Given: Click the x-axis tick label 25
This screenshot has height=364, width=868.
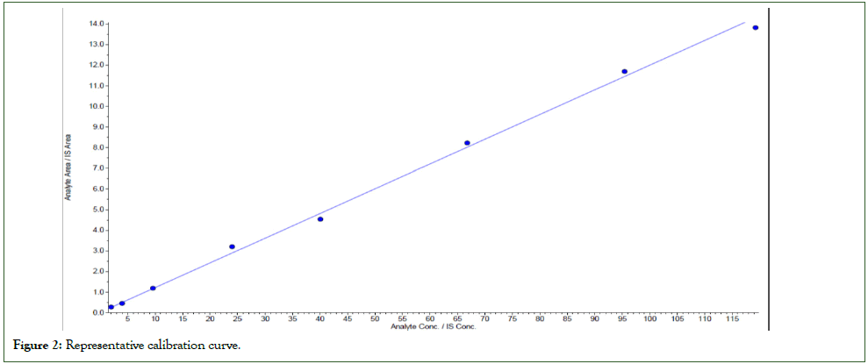Looking at the screenshot, I should tap(238, 320).
